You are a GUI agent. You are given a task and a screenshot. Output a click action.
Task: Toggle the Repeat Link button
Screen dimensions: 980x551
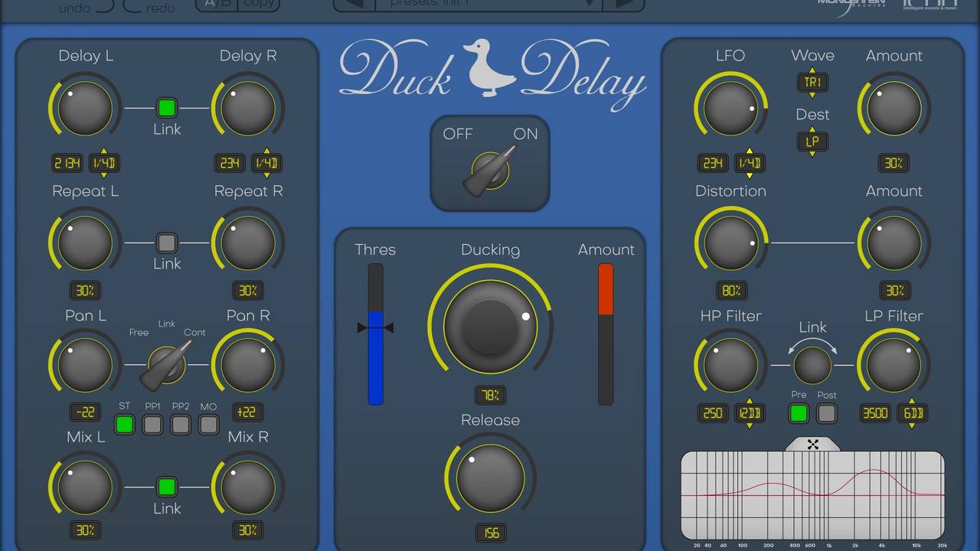point(166,243)
